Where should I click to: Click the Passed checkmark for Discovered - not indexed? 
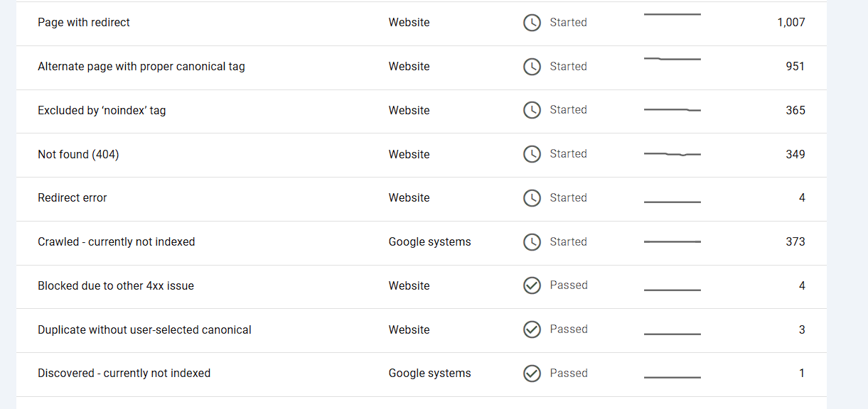532,373
